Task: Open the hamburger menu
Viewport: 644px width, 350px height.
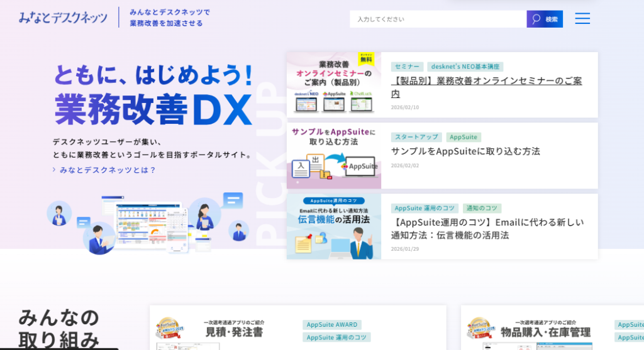Action: pyautogui.click(x=582, y=19)
